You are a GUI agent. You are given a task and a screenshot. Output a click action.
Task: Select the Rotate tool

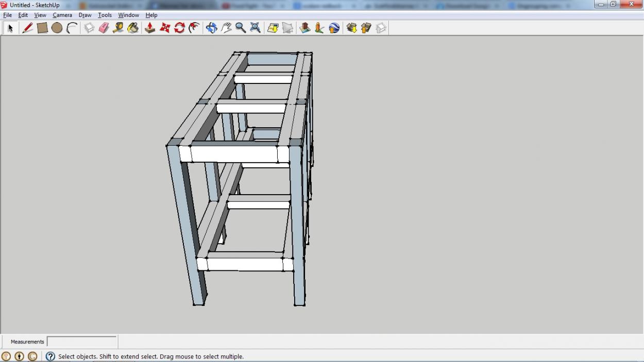(179, 28)
